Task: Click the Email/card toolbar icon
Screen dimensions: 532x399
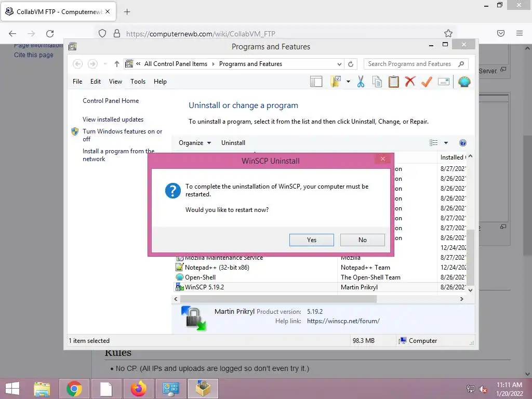Action: coord(444,82)
